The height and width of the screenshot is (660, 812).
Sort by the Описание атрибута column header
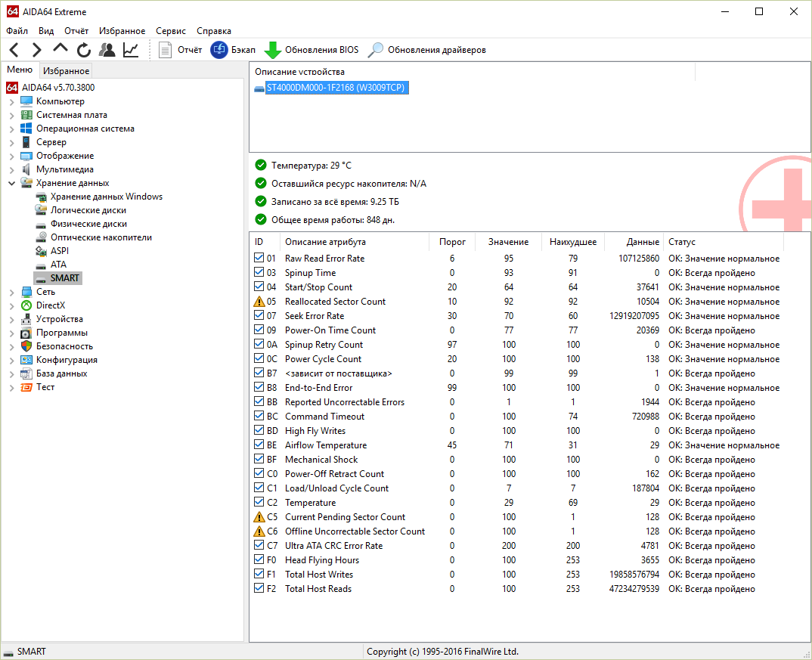coord(356,242)
